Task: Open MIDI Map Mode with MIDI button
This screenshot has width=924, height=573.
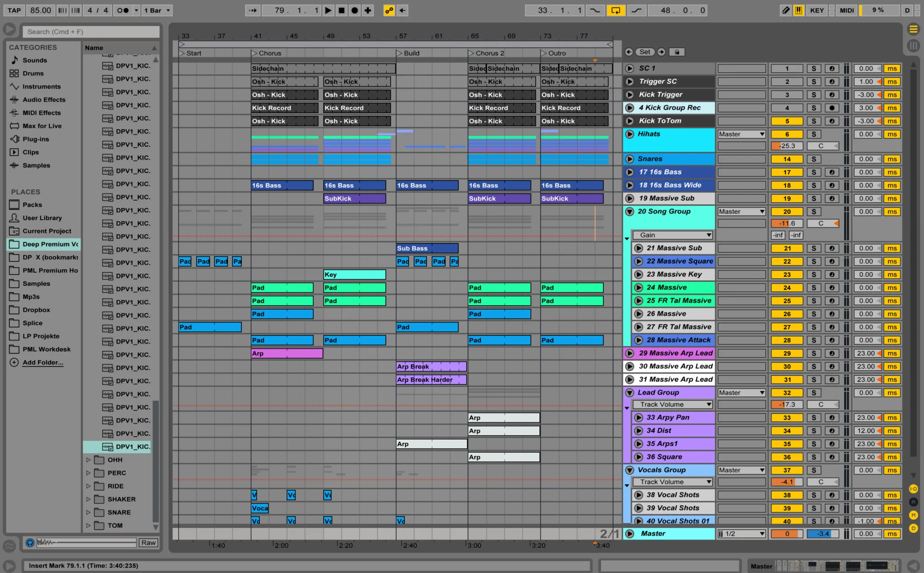Action: click(x=847, y=10)
